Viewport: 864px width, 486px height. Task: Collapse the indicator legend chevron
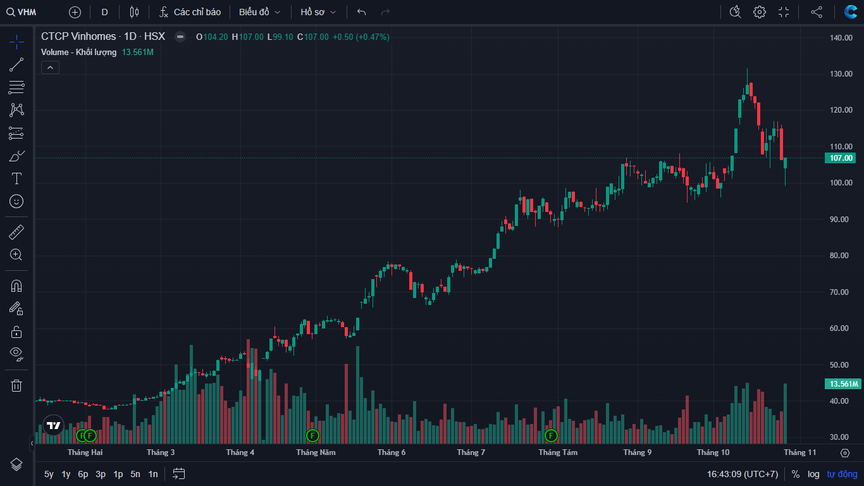pos(50,67)
